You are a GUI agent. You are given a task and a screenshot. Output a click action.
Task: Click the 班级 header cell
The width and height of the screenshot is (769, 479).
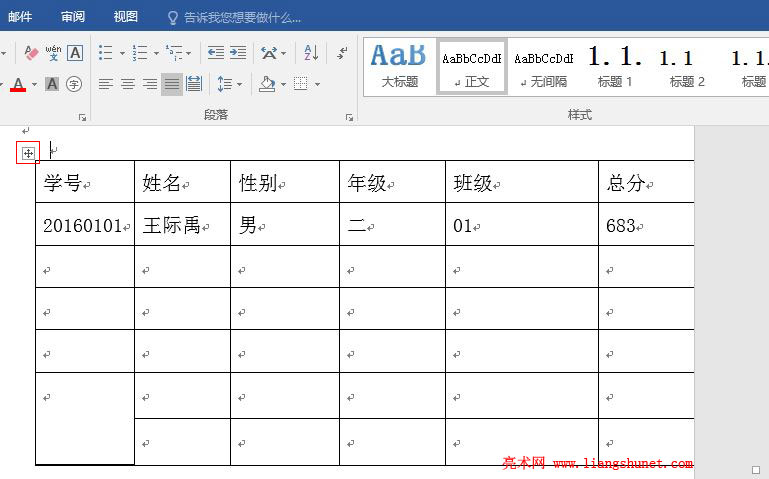[522, 181]
